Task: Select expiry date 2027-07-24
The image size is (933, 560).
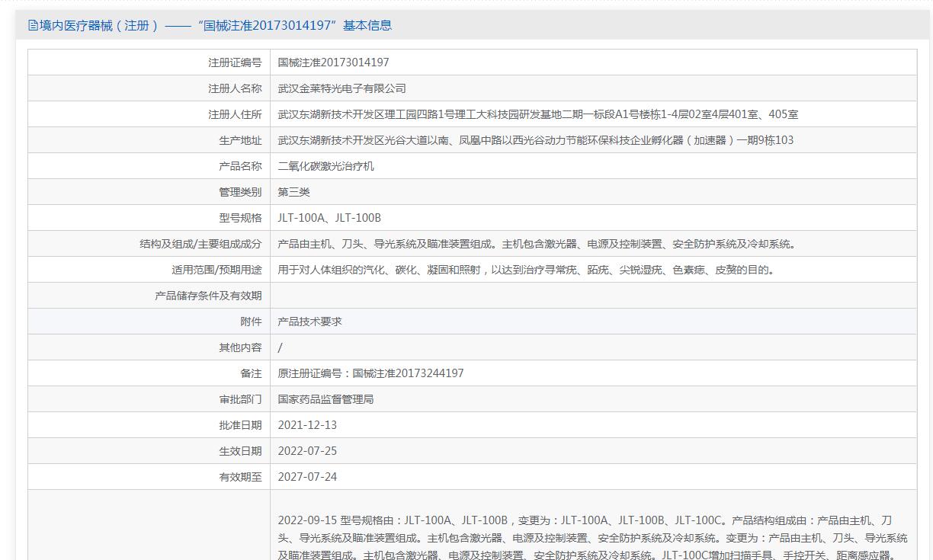Action: tap(307, 477)
